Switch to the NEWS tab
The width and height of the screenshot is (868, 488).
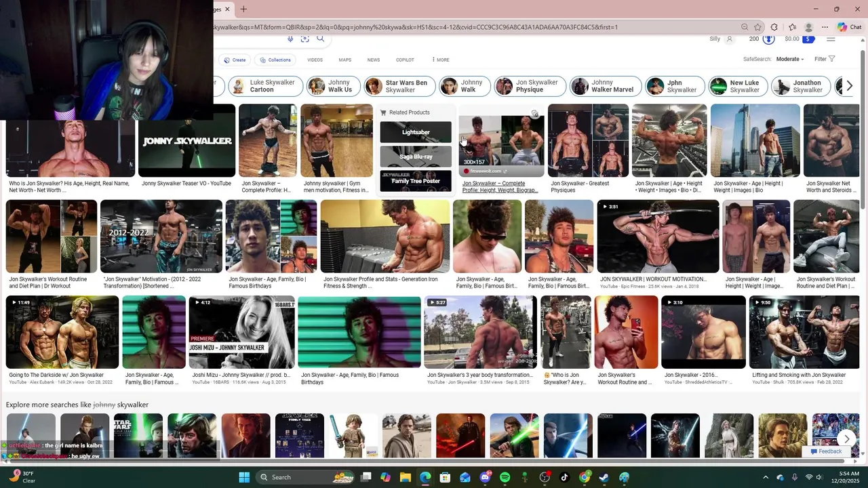(374, 60)
